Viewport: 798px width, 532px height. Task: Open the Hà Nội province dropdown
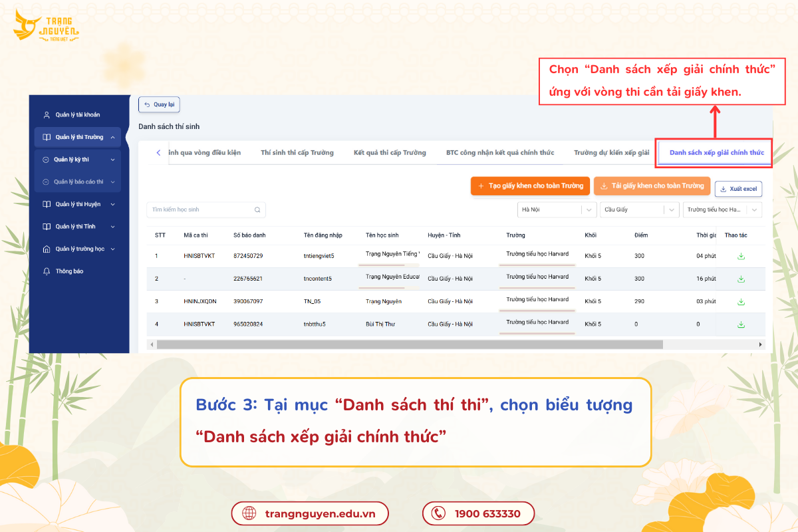557,209
